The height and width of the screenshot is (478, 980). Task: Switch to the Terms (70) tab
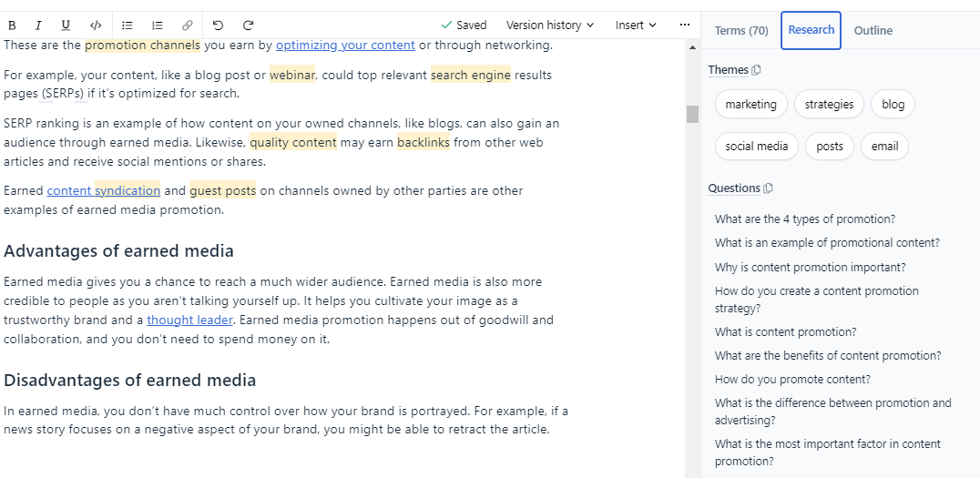point(741,31)
